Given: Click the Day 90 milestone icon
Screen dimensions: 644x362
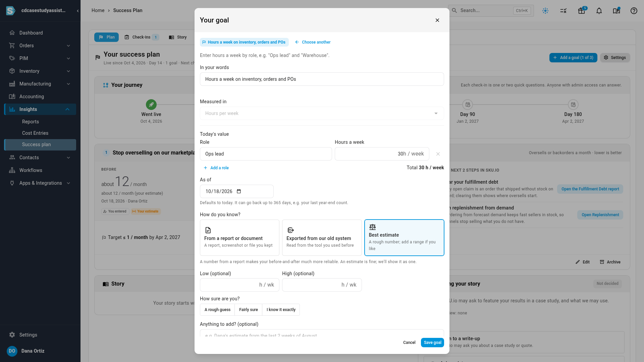Looking at the screenshot, I should [468, 105].
